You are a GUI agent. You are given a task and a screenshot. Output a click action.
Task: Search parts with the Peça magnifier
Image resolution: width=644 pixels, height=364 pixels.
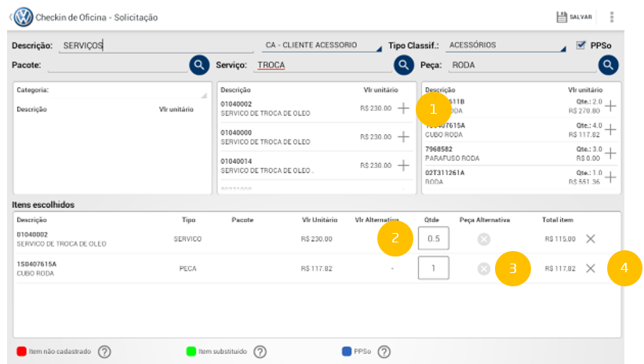[x=608, y=65]
